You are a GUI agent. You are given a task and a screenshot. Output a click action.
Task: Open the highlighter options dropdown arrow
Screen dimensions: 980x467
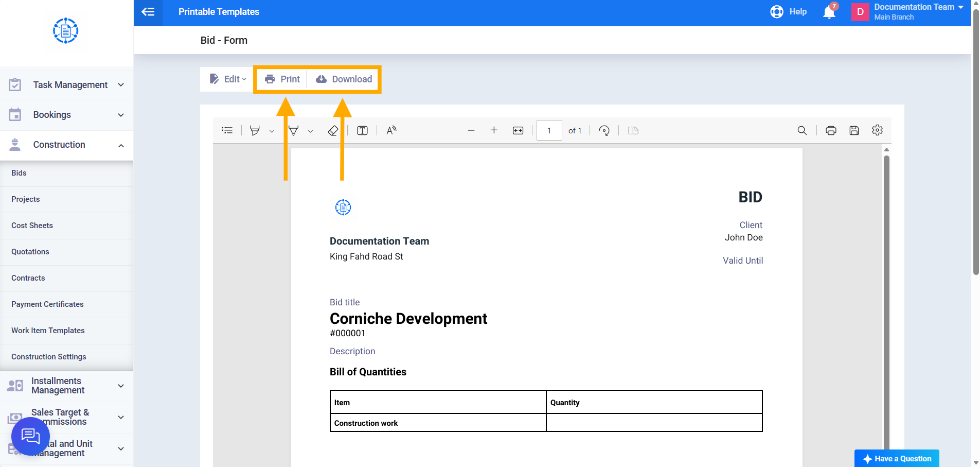(x=272, y=131)
